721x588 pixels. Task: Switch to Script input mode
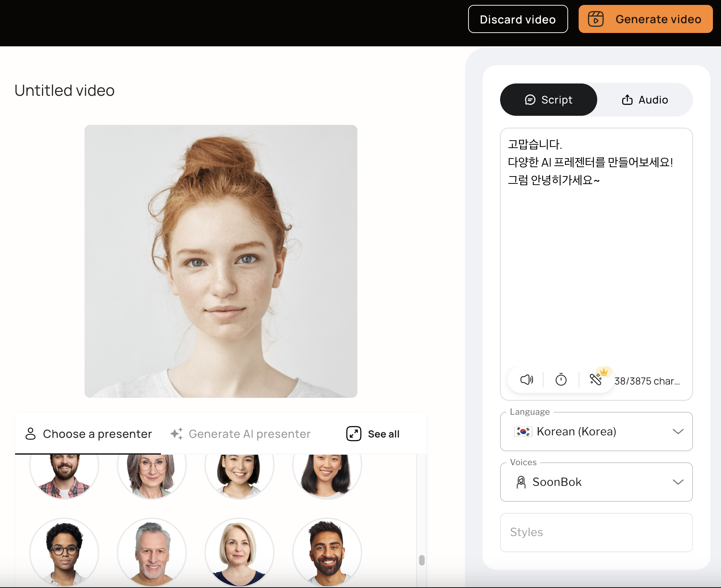(548, 100)
